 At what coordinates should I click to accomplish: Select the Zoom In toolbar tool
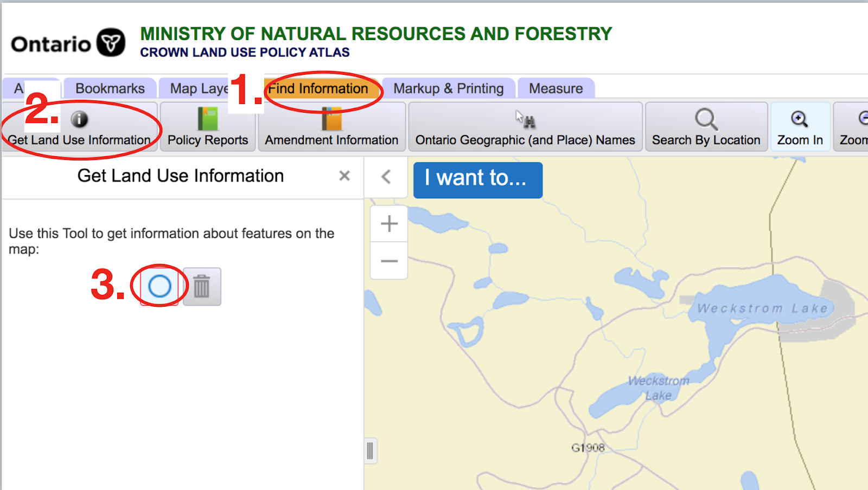pyautogui.click(x=800, y=127)
